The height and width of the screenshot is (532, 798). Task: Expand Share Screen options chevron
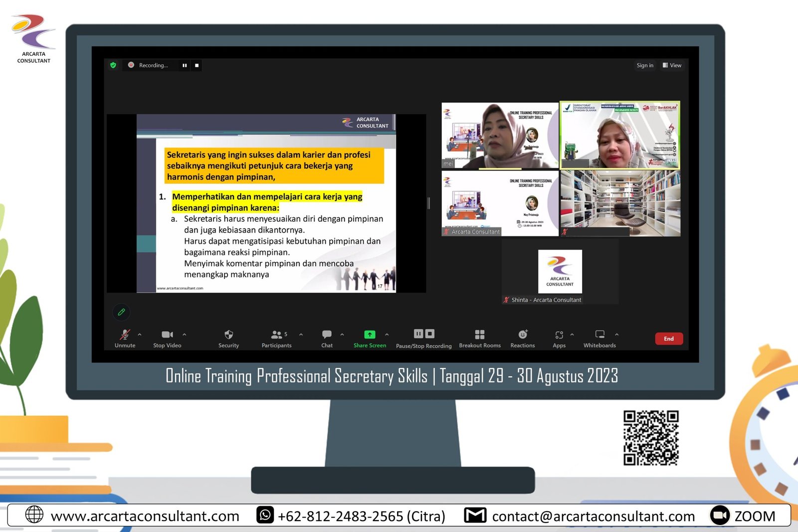(387, 335)
